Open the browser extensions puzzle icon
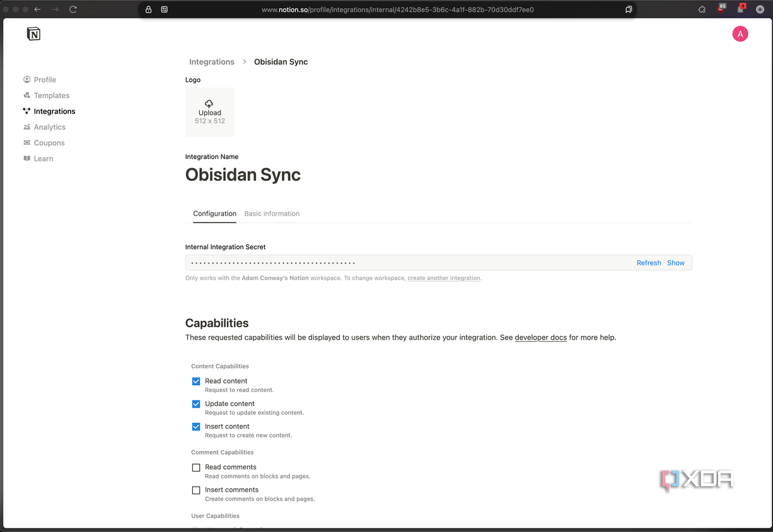The width and height of the screenshot is (773, 532). [x=702, y=9]
